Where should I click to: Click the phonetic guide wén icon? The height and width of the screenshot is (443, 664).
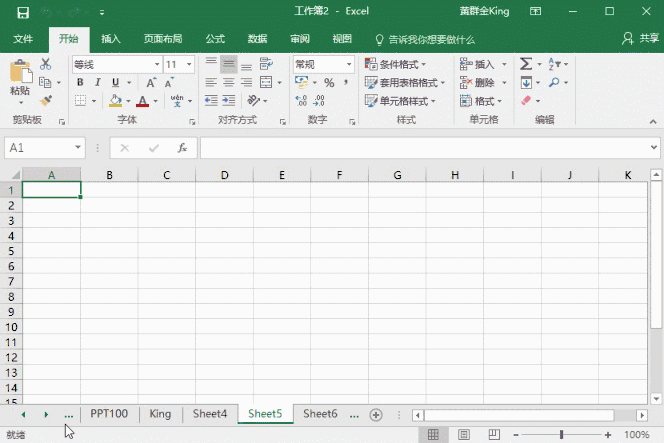pos(177,101)
